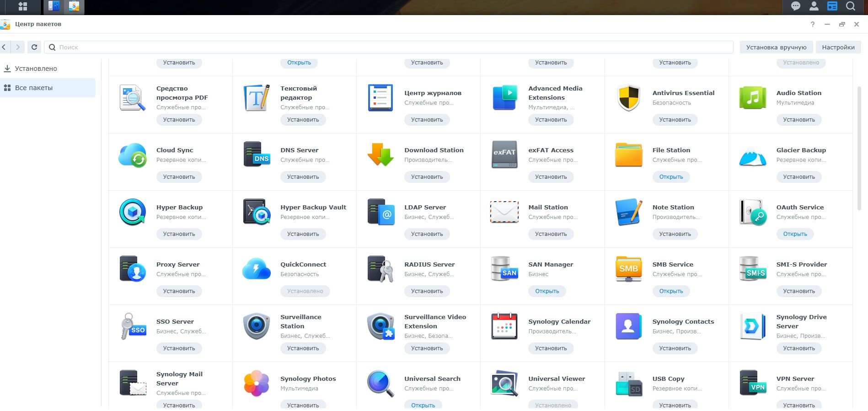This screenshot has width=868, height=411.
Task: Open the Cloud Sync package icon
Action: (x=133, y=155)
